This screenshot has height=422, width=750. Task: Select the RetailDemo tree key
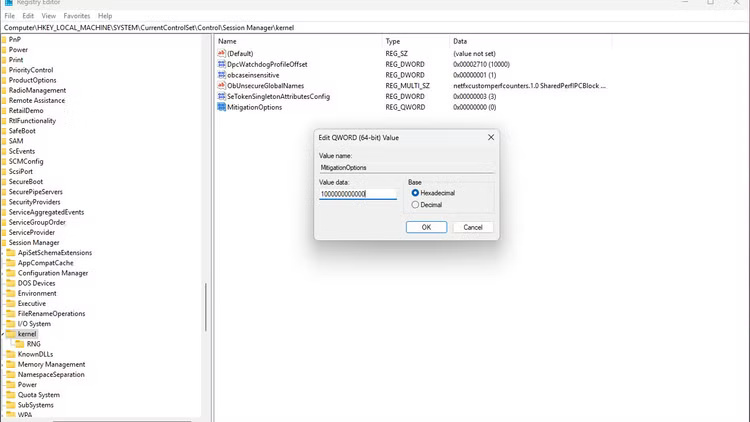coord(26,111)
